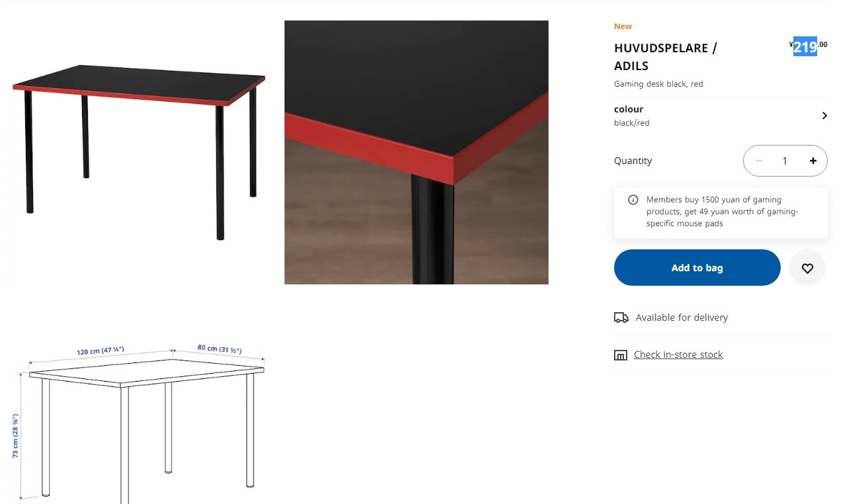The image size is (841, 504).
Task: Click the members gaming mouse pad offer text
Action: click(x=723, y=212)
